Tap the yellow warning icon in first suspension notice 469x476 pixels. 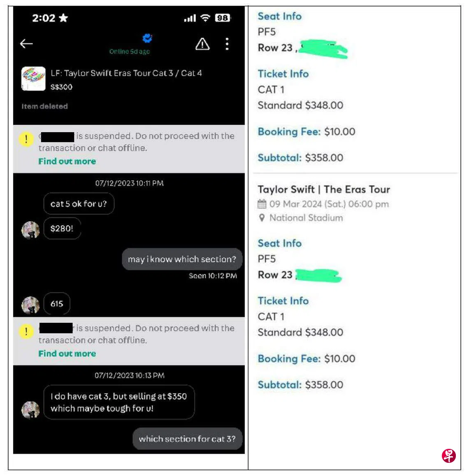pos(26,139)
